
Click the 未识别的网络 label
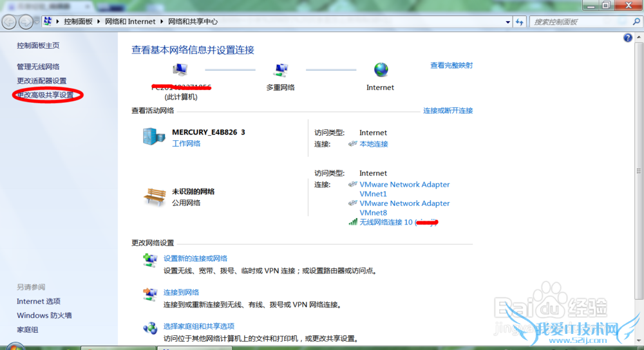coord(193,192)
